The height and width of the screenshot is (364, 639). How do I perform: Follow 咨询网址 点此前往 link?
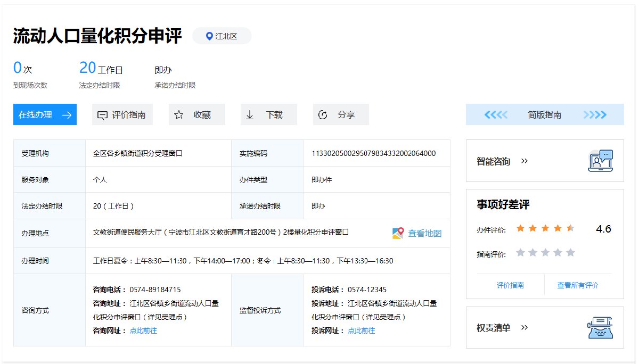[143, 330]
